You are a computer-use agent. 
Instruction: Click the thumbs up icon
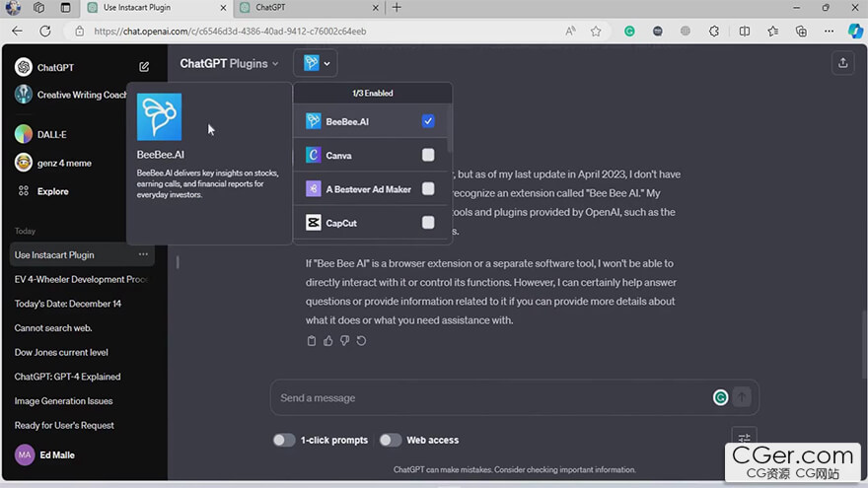click(x=327, y=341)
